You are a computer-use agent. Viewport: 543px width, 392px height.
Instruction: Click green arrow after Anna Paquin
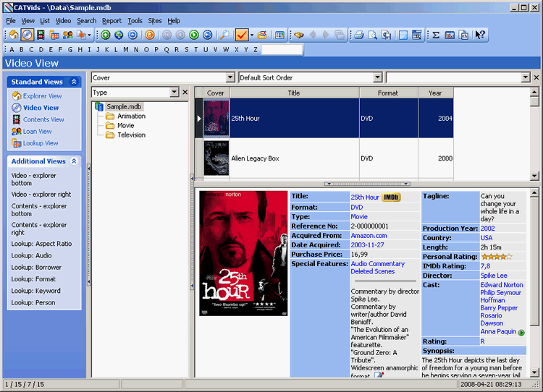click(521, 333)
